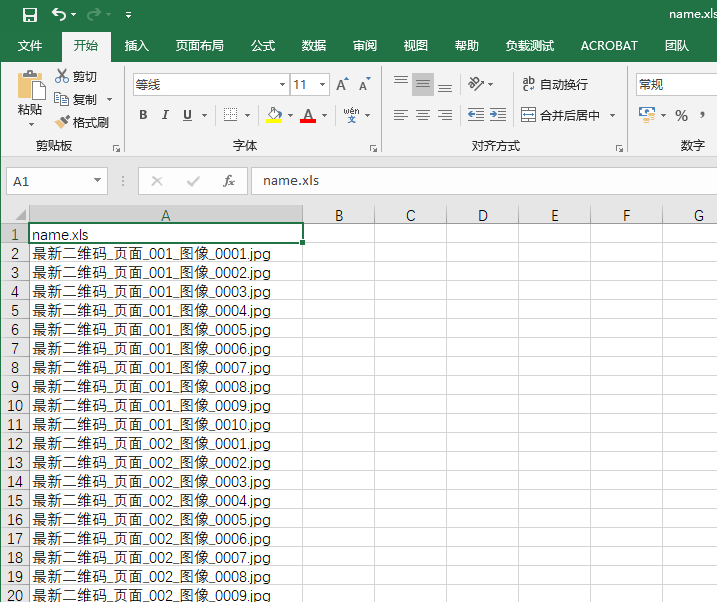Click the Insert Function fx icon

pos(229,181)
